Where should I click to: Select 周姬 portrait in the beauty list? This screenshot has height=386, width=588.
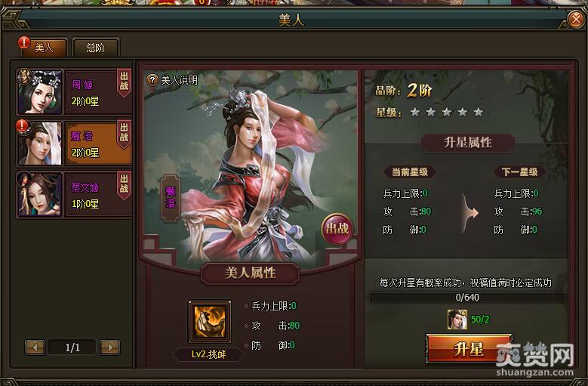[40, 92]
